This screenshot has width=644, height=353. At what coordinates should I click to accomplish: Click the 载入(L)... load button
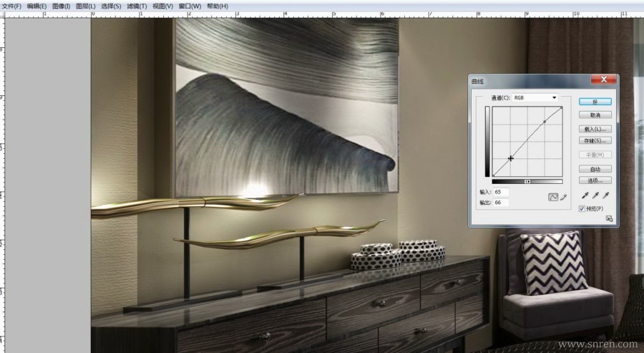[x=595, y=129]
